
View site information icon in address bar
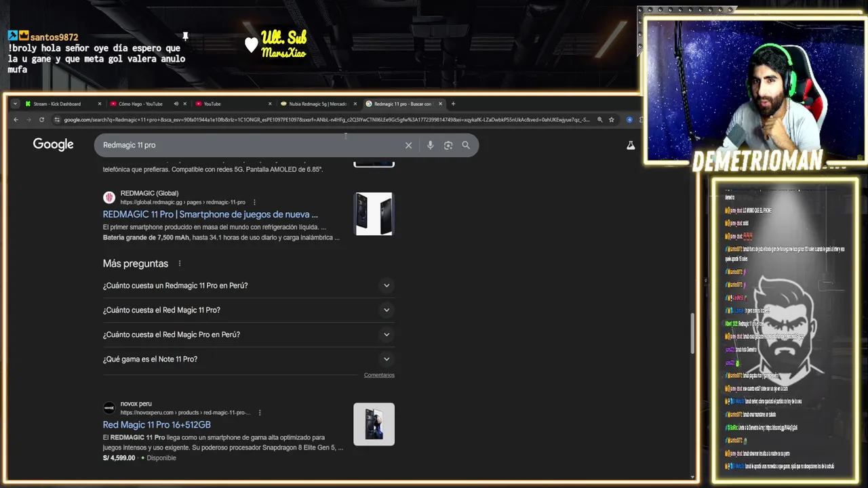click(57, 119)
